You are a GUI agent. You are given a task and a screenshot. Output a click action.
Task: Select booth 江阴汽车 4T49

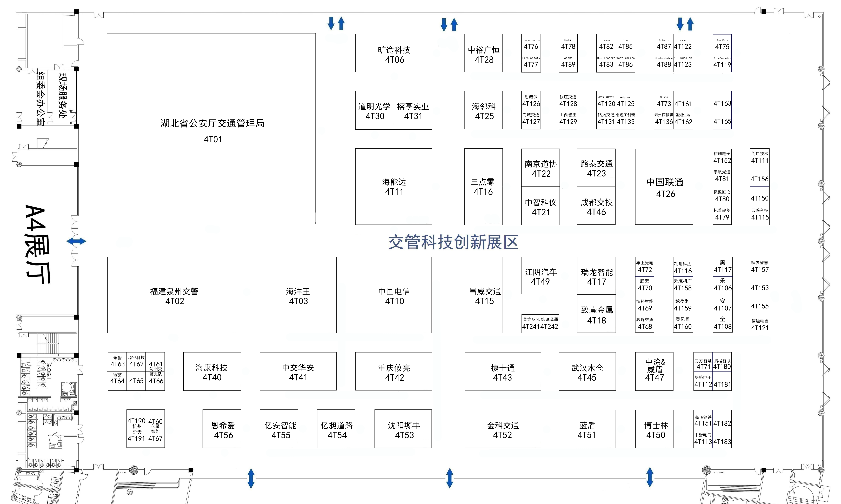(x=540, y=275)
